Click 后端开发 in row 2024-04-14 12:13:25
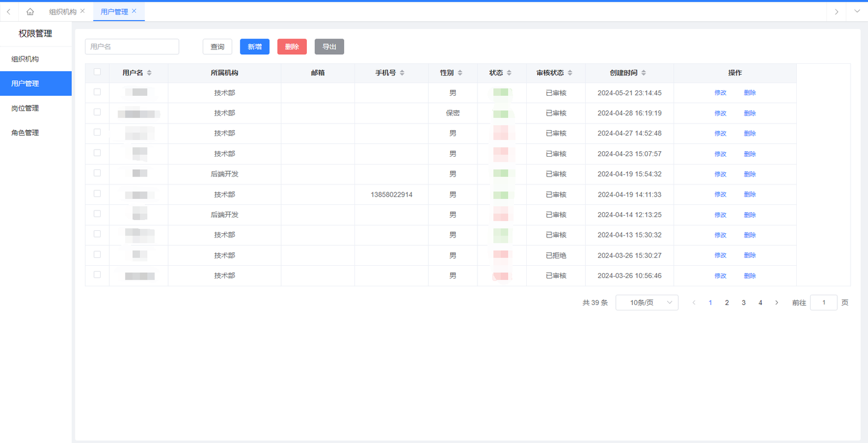 point(225,215)
